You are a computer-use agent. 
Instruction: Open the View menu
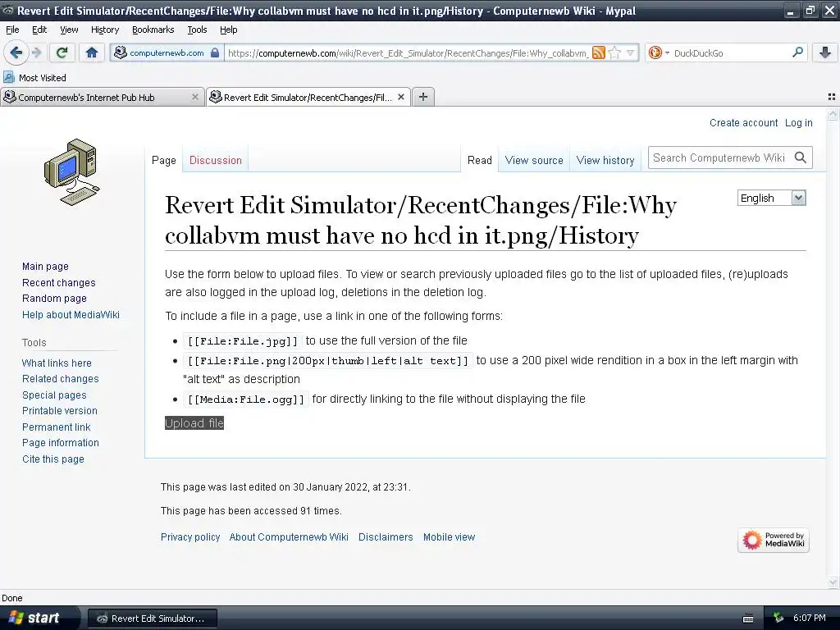(69, 30)
